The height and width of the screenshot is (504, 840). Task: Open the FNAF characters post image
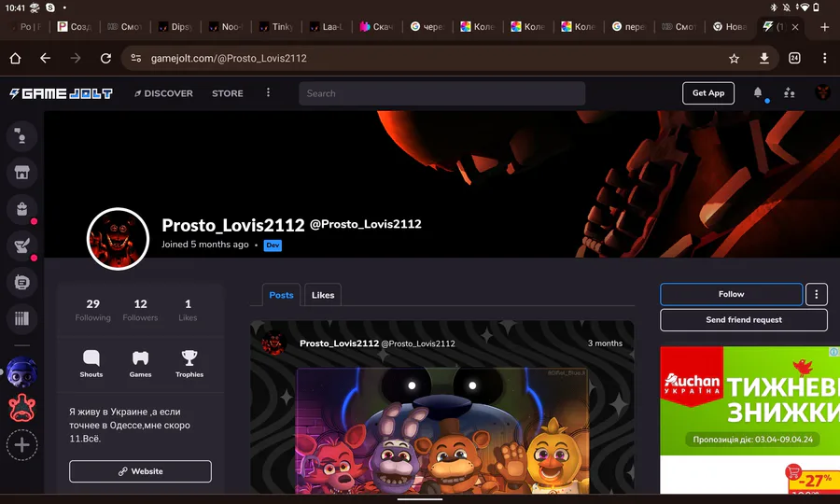[442, 430]
